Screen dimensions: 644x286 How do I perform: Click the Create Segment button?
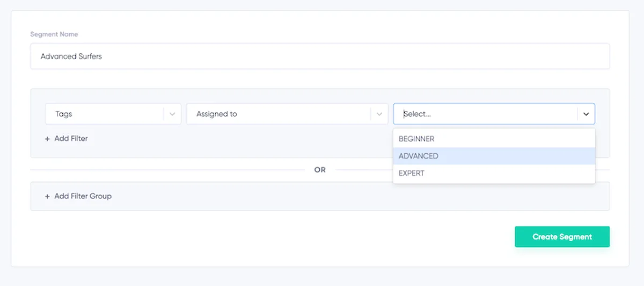pyautogui.click(x=562, y=237)
